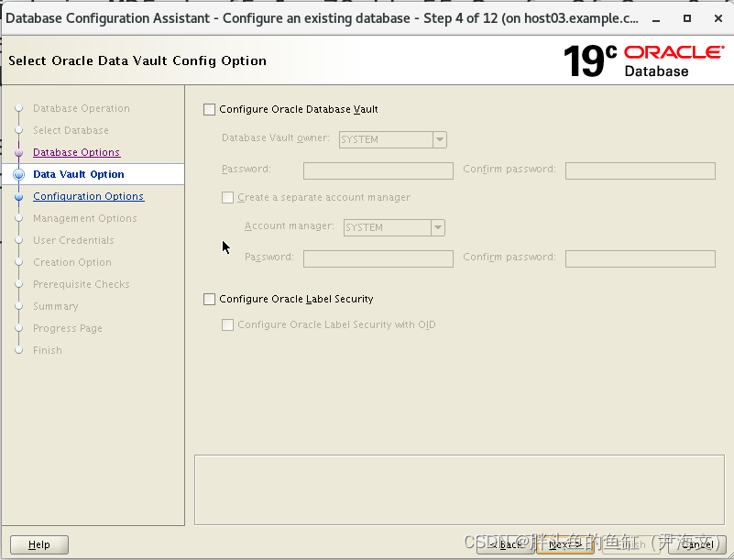Click the Database Operation step text
This screenshot has height=560, width=734.
click(82, 108)
